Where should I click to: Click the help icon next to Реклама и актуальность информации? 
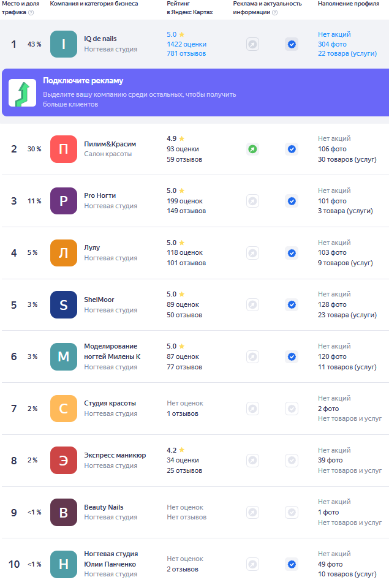click(275, 12)
